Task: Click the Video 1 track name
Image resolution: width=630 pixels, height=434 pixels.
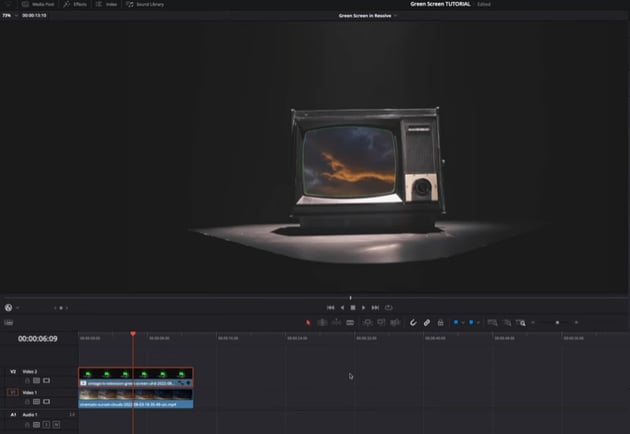Action: (x=30, y=393)
